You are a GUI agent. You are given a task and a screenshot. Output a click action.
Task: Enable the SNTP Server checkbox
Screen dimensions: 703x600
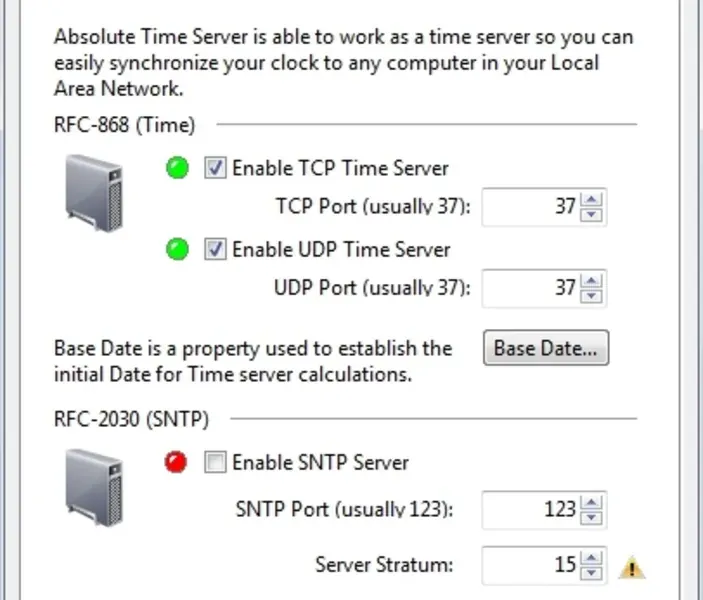click(x=215, y=463)
